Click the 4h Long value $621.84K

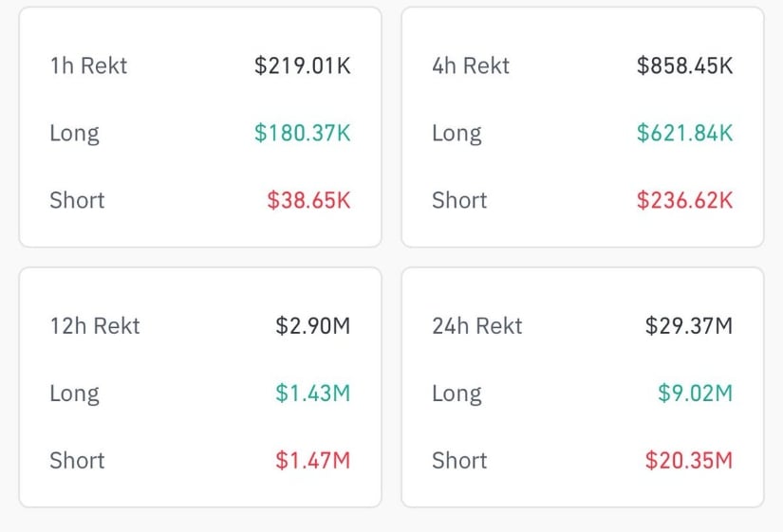click(x=684, y=133)
